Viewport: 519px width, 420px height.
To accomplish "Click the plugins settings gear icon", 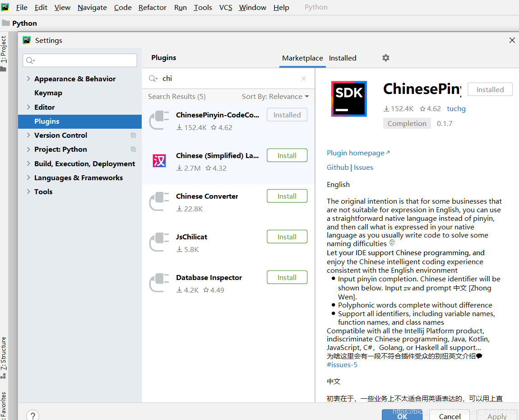I will coord(385,58).
